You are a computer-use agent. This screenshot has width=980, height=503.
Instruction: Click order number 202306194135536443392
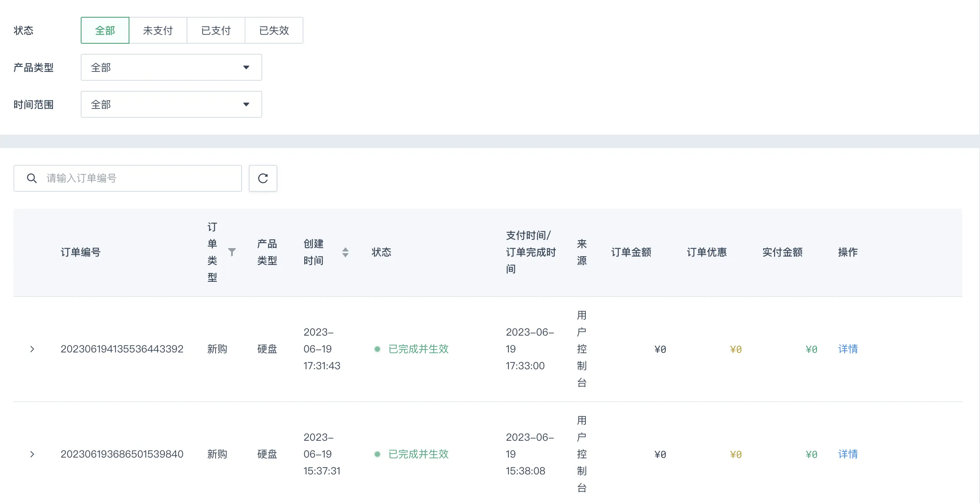(122, 349)
